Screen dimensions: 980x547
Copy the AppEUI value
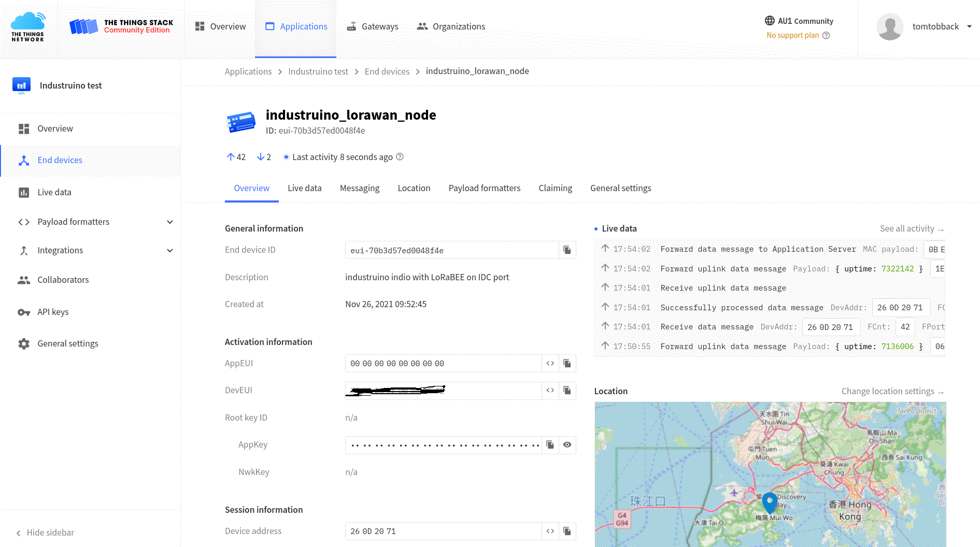coord(567,364)
